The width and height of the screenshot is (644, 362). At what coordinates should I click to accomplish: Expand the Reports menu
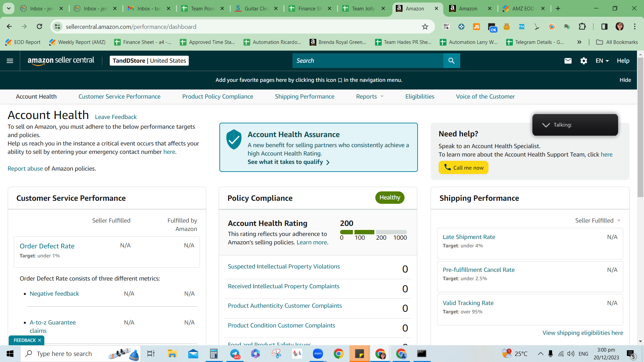point(370,97)
